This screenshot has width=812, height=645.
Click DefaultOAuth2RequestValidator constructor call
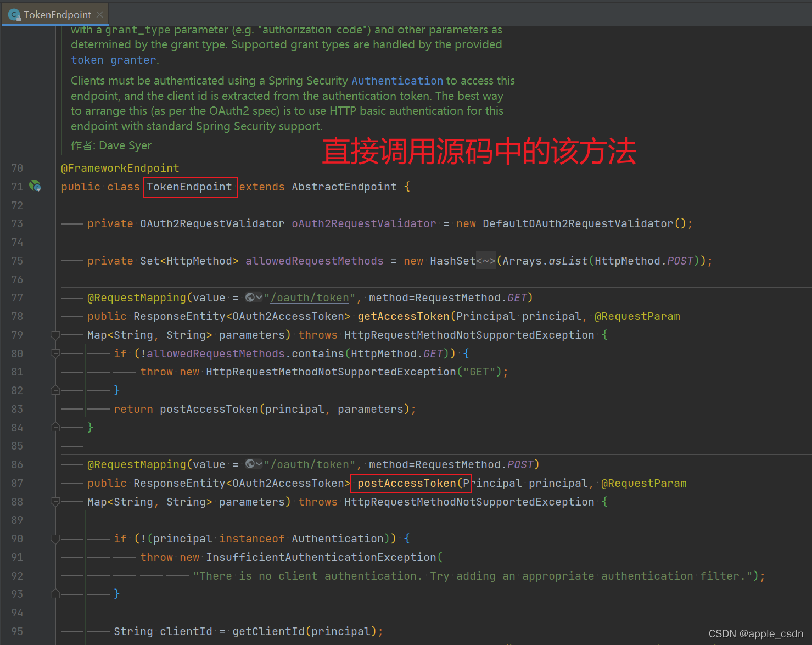tap(578, 223)
